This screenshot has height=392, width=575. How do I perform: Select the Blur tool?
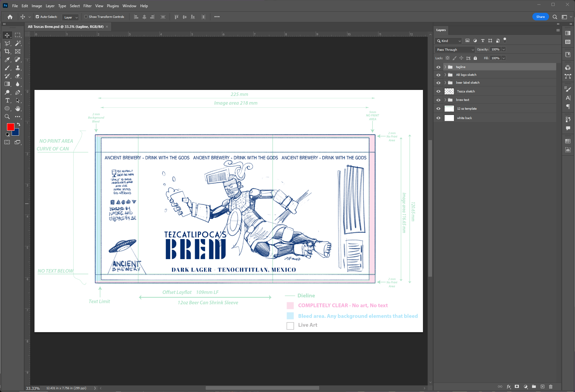point(18,84)
